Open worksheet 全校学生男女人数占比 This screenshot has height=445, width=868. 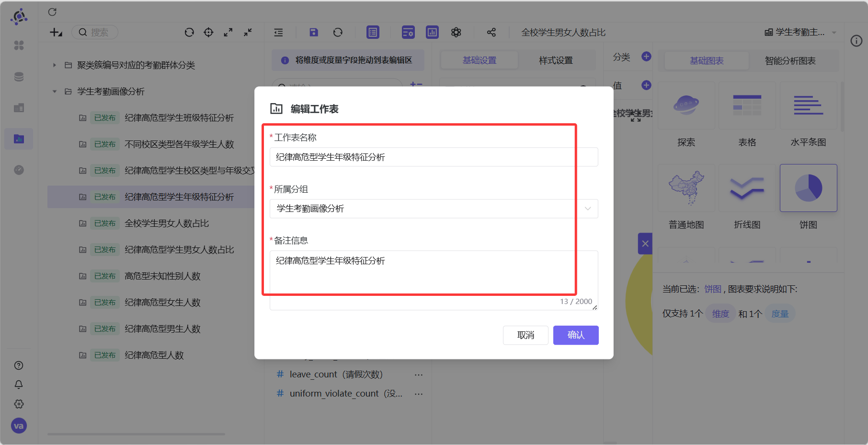[x=167, y=223]
